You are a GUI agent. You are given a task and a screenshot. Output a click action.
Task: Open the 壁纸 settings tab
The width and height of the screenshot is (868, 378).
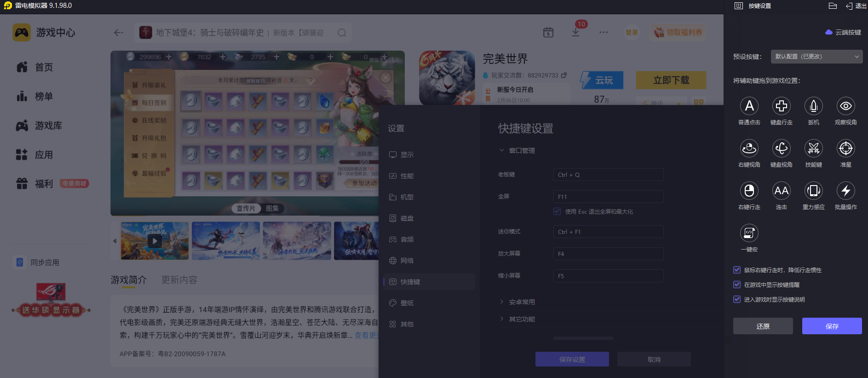coord(429,303)
